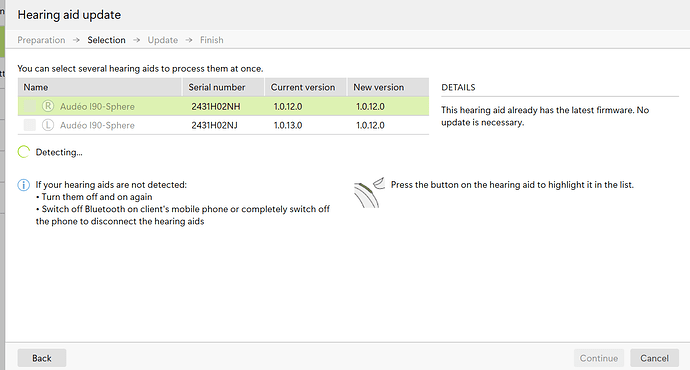Viewport: 690px width, 370px height.
Task: Select serial number 2431H02NJ
Action: tap(214, 125)
